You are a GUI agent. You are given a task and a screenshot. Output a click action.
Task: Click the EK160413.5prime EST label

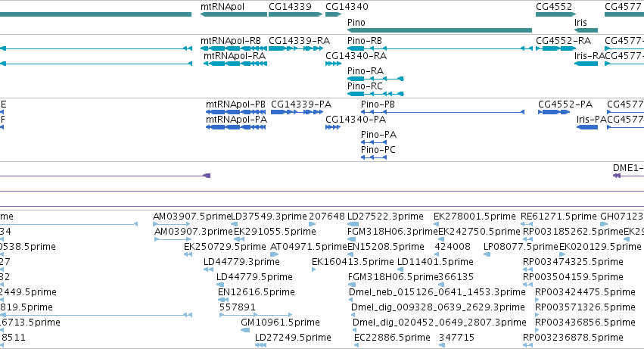pos(353,262)
